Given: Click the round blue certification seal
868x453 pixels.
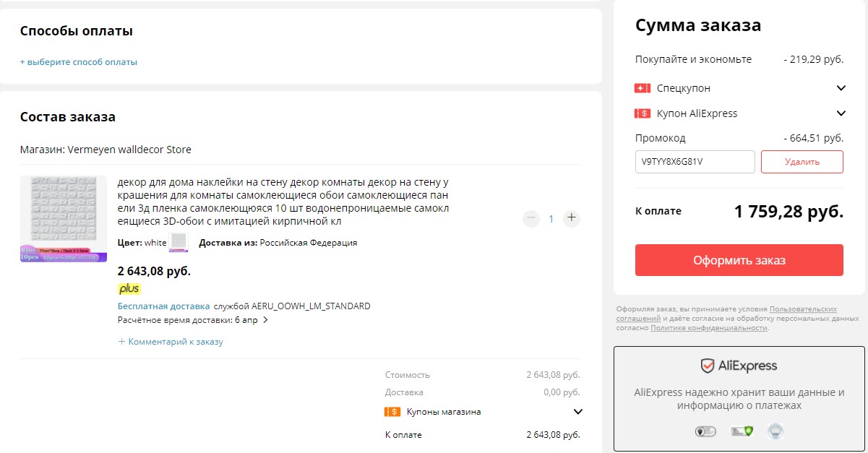Looking at the screenshot, I should coord(775,432).
